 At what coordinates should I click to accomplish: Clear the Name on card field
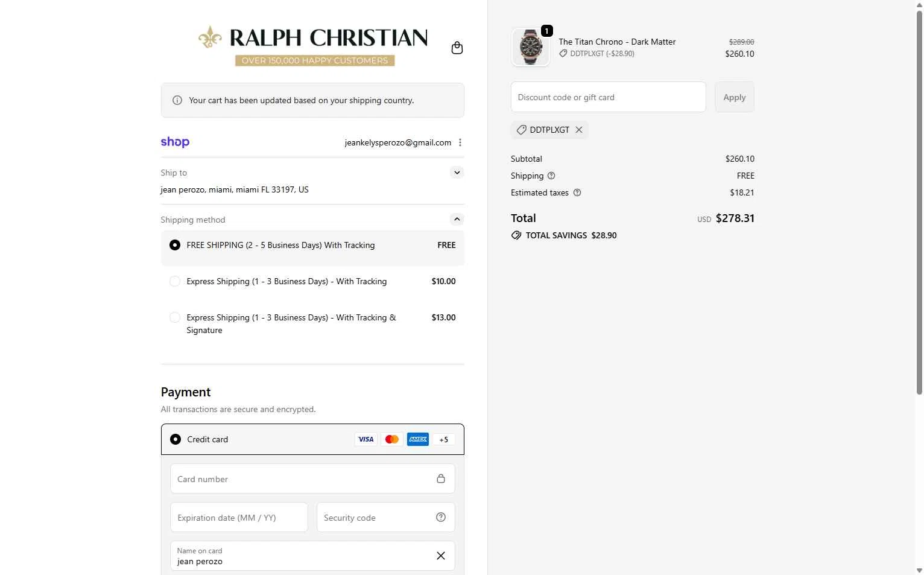[441, 556]
